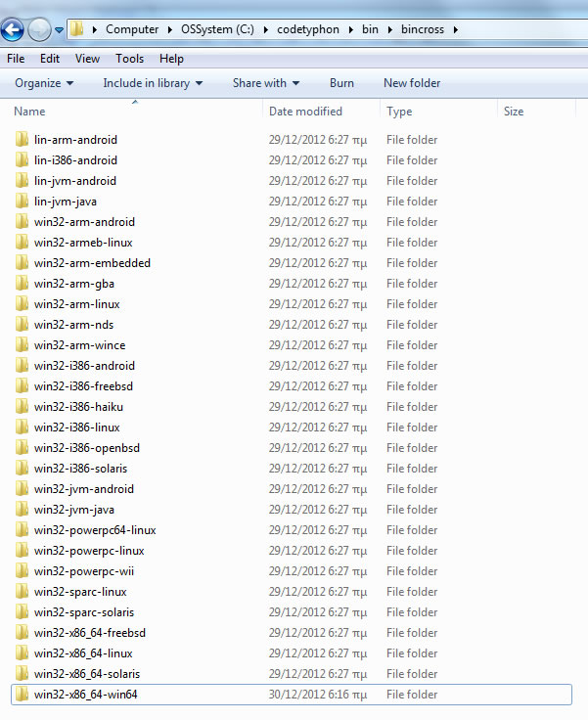The image size is (588, 720).
Task: Click the win32-x86_64-win64 folder name
Action: click(x=85, y=695)
